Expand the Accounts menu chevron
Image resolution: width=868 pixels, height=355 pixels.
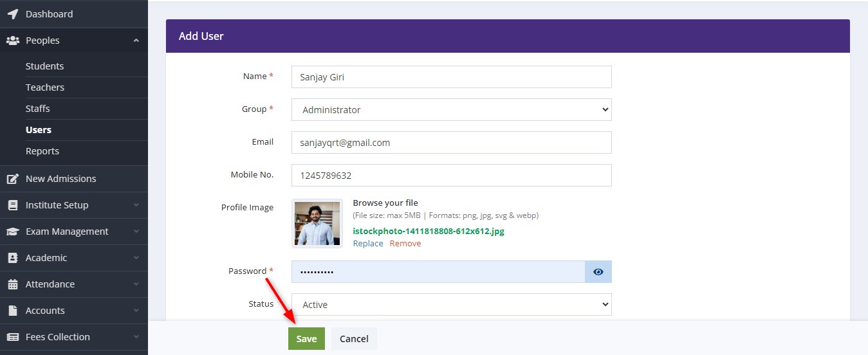pyautogui.click(x=136, y=310)
